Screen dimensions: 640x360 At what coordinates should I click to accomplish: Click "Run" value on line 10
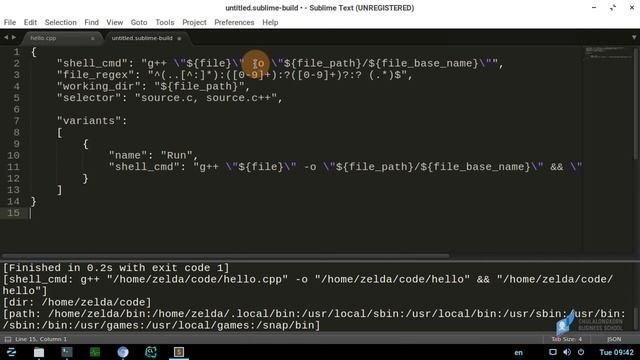177,156
